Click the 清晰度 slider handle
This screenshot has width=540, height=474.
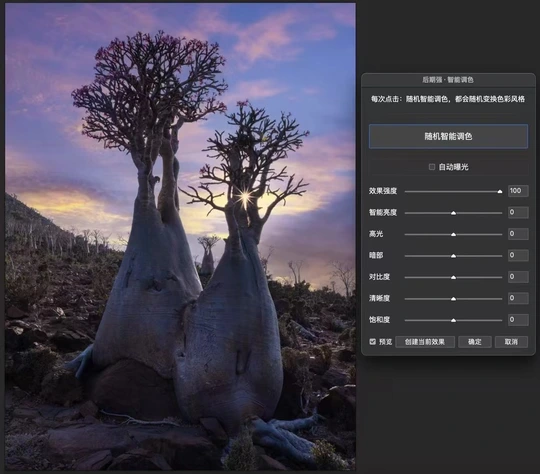tap(454, 299)
